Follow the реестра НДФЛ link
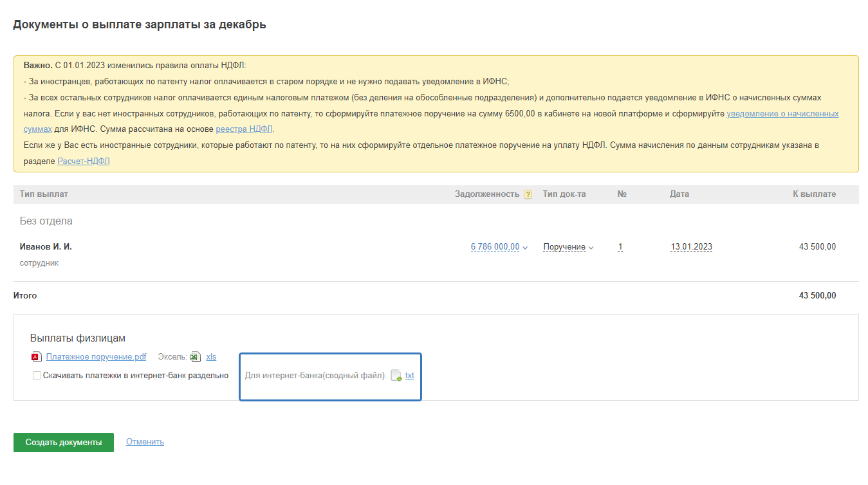Screen dimensions: 868x485 245,129
